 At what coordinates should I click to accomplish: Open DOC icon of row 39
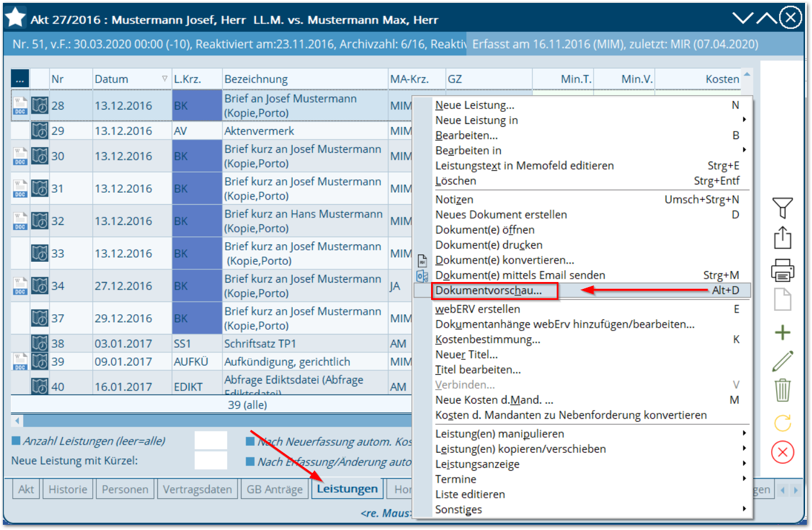(x=20, y=362)
